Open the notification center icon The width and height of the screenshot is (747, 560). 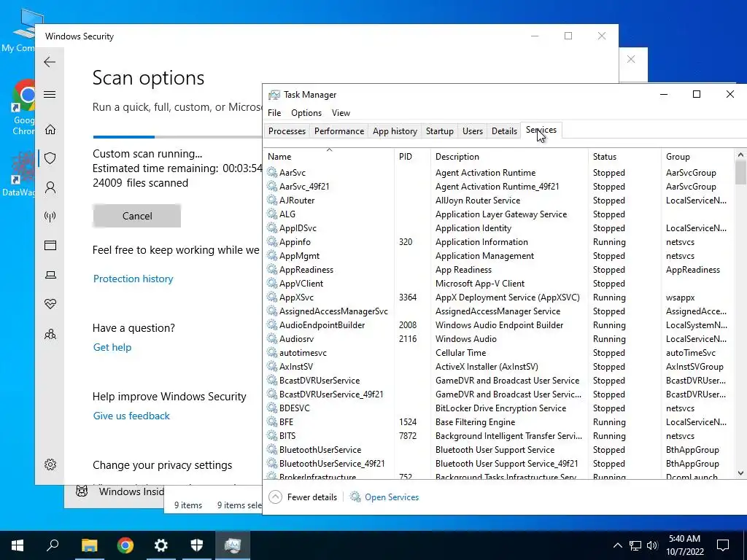pyautogui.click(x=723, y=545)
